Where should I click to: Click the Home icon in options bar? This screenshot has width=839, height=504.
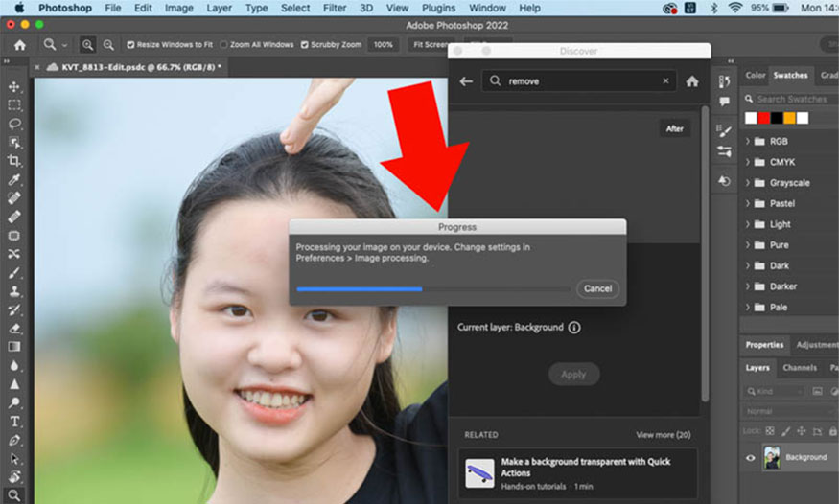(20, 45)
